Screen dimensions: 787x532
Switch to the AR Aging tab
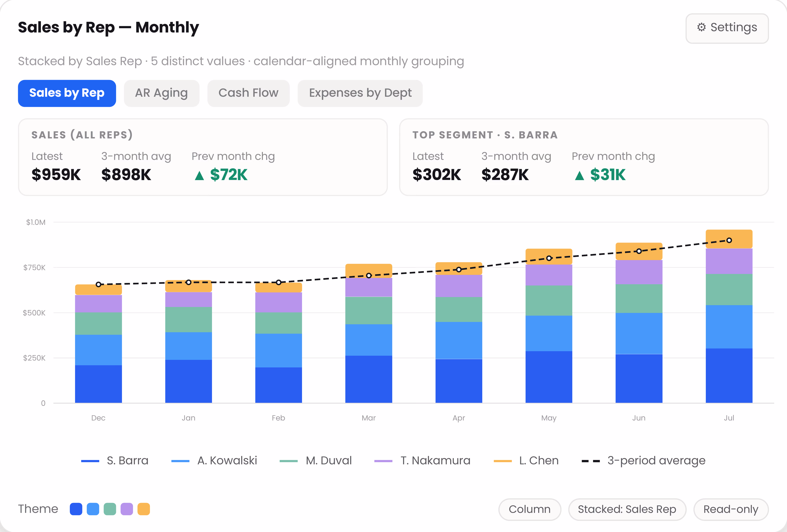(161, 93)
